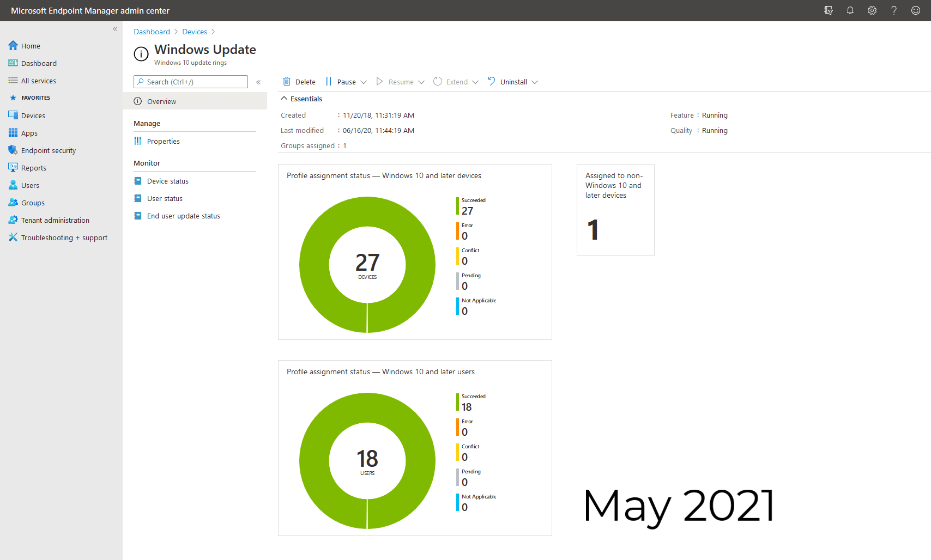Click the users Not Applicable legend entry

[476, 503]
